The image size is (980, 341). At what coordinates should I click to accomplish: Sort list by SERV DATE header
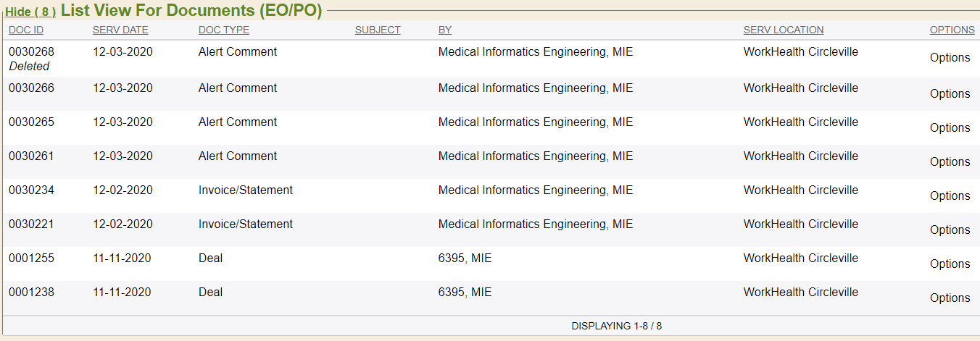[x=120, y=30]
